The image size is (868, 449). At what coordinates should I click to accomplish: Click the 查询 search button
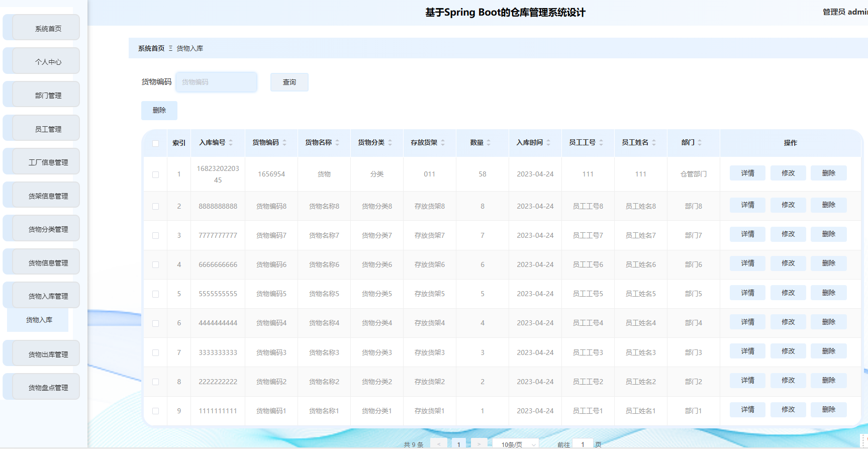pos(290,82)
